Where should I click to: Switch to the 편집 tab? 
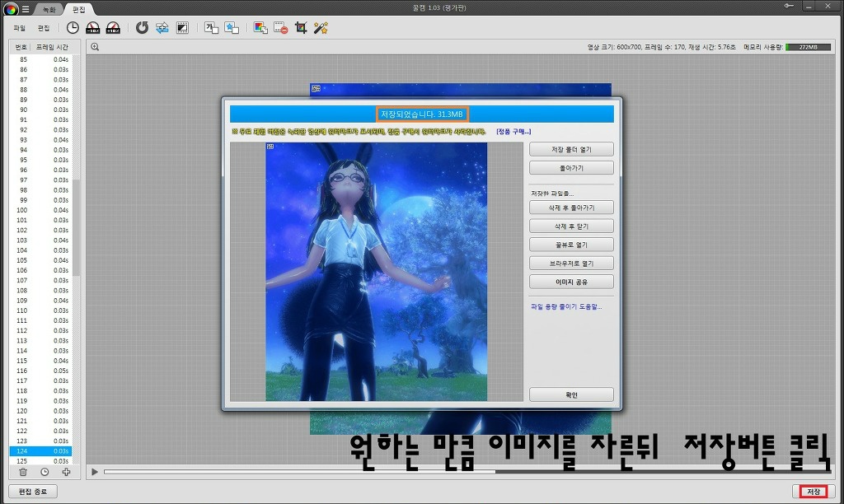pyautogui.click(x=79, y=10)
